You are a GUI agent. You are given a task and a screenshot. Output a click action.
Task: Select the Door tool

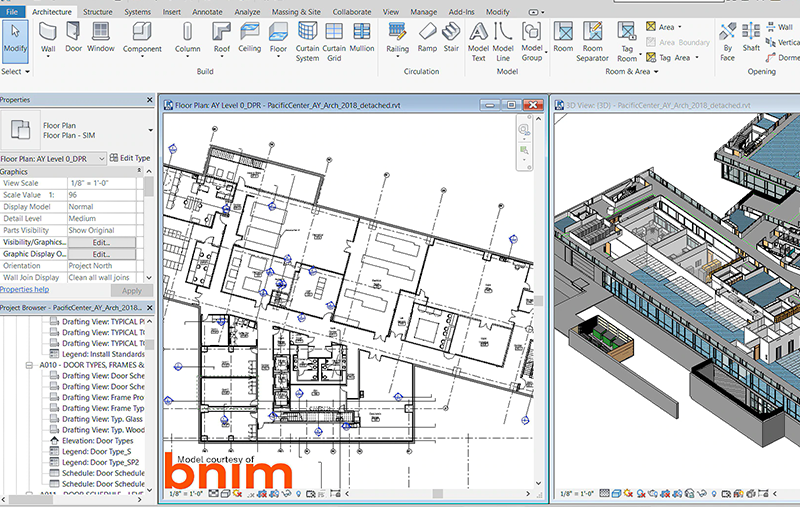point(73,38)
